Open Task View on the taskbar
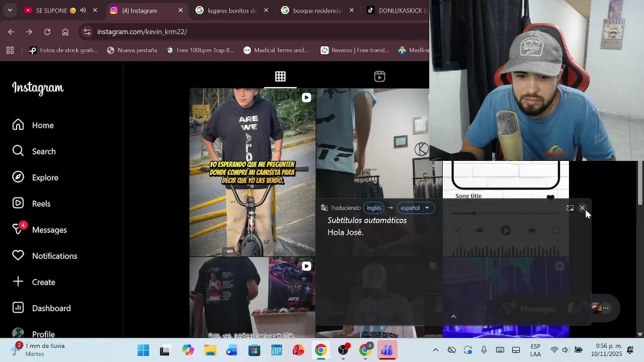644x362 pixels. [165, 350]
